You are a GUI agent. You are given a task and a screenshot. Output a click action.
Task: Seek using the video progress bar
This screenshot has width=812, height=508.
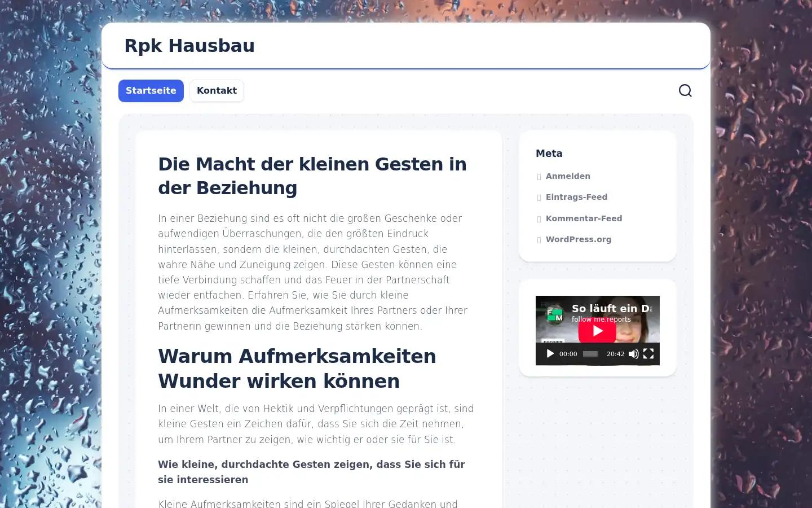point(590,354)
